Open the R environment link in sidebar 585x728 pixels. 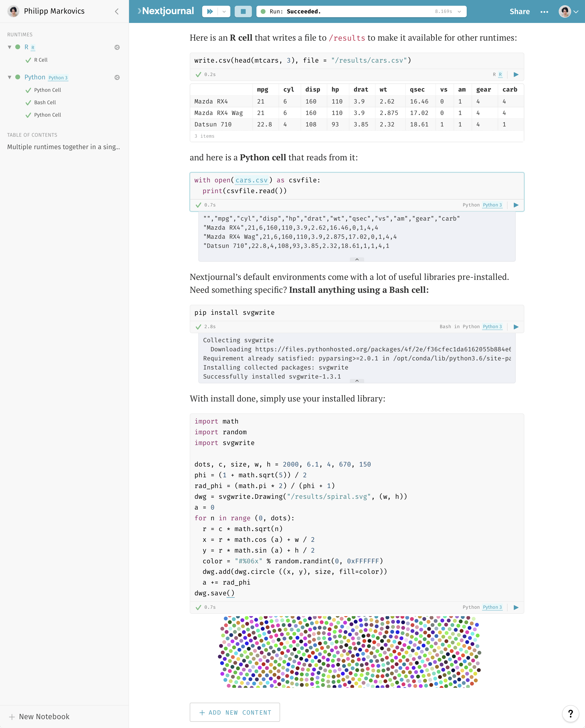[33, 48]
